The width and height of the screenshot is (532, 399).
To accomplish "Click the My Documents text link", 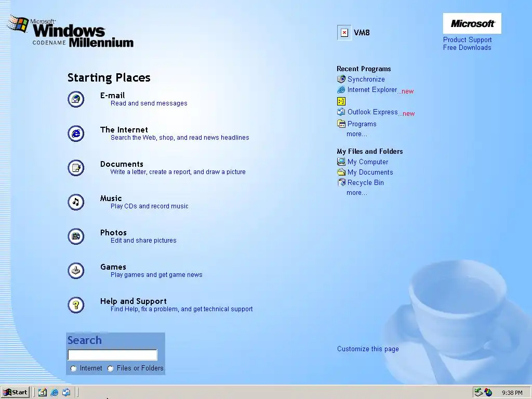I will 370,172.
